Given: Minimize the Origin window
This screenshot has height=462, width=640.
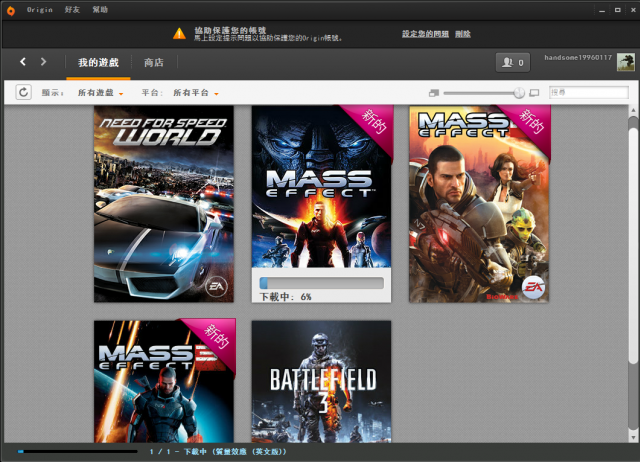Looking at the screenshot, I should point(602,10).
